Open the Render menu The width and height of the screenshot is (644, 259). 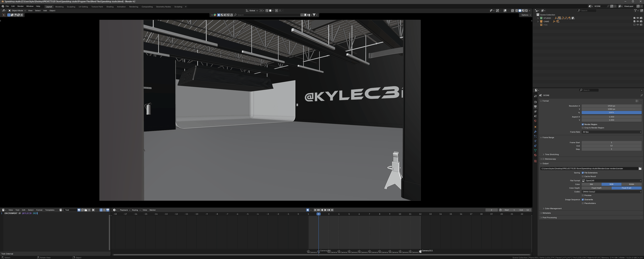[20, 6]
